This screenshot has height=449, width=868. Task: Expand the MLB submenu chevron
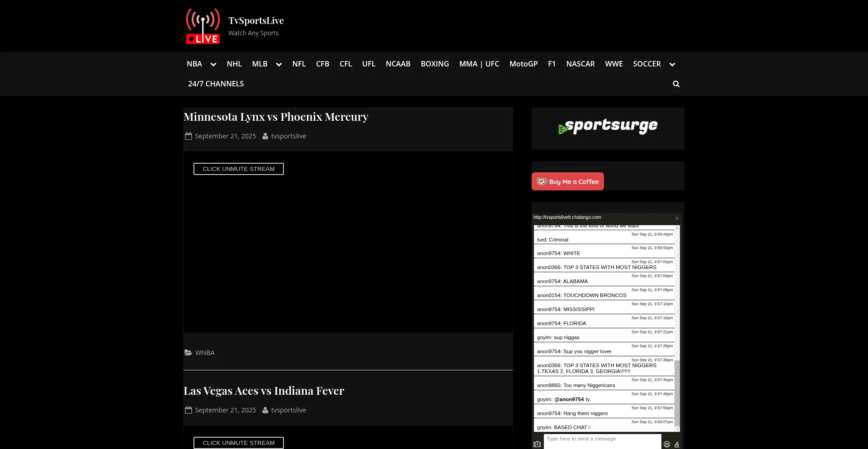tap(279, 65)
